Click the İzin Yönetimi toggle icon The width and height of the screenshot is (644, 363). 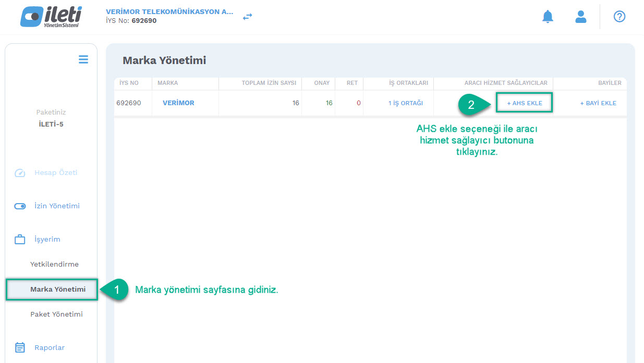(x=20, y=206)
